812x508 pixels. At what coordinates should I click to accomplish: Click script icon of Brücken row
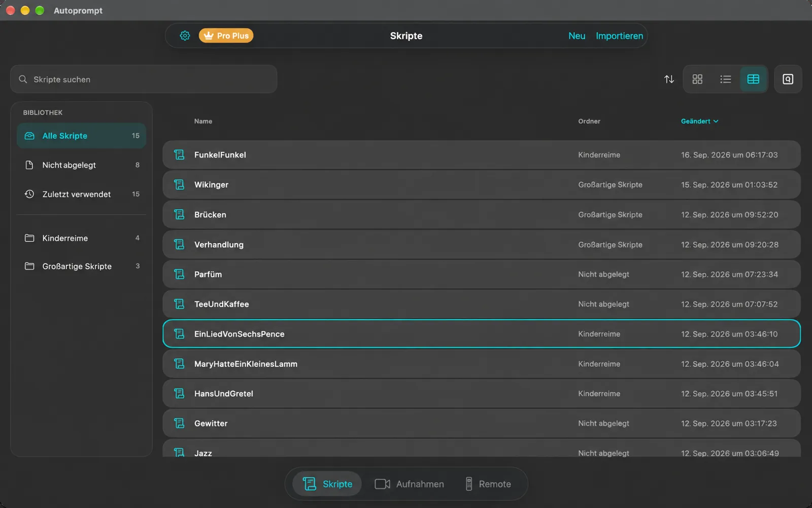[x=179, y=214]
